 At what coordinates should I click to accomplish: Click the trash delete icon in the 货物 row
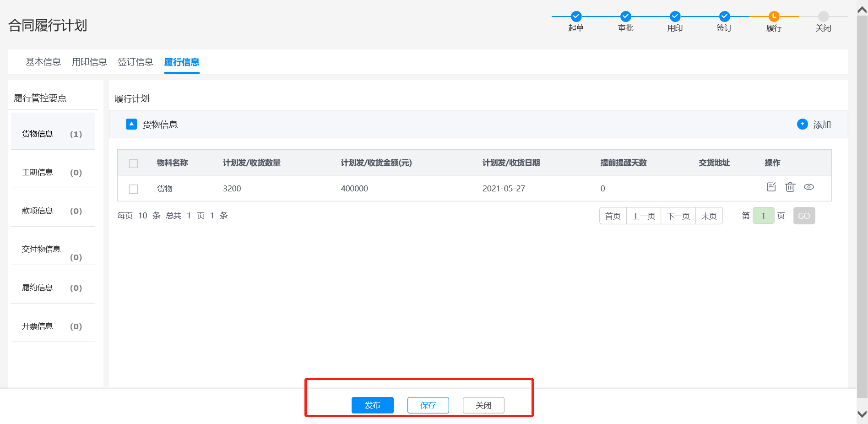click(x=790, y=187)
